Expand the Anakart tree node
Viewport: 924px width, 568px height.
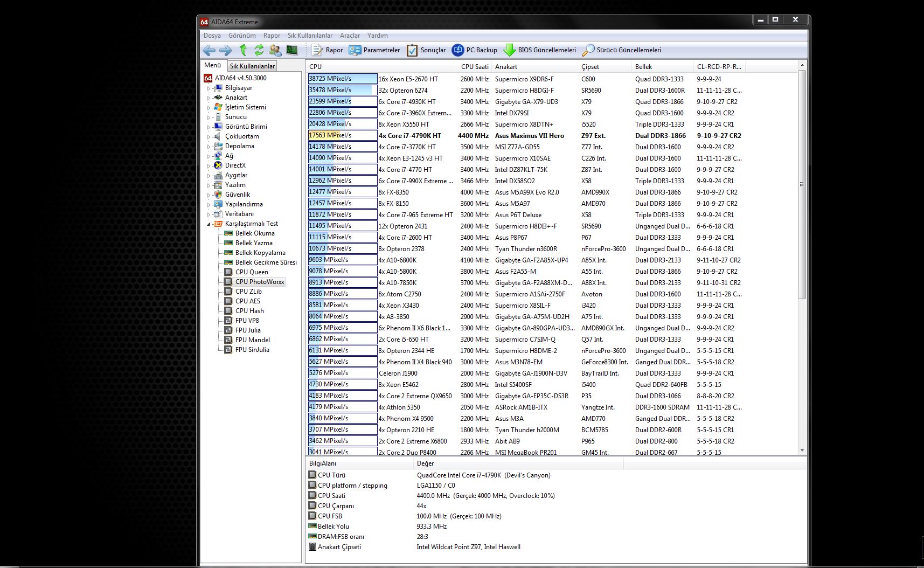point(209,98)
